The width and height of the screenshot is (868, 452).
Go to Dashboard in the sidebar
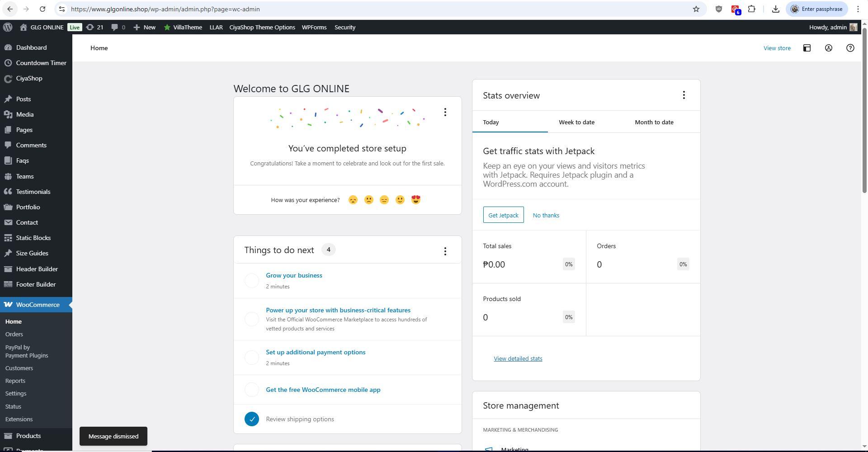click(x=31, y=47)
